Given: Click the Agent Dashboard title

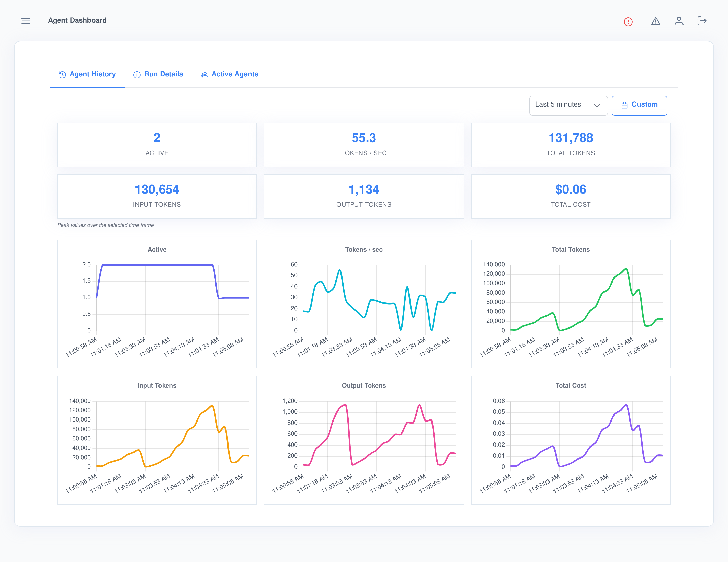Looking at the screenshot, I should 77,21.
